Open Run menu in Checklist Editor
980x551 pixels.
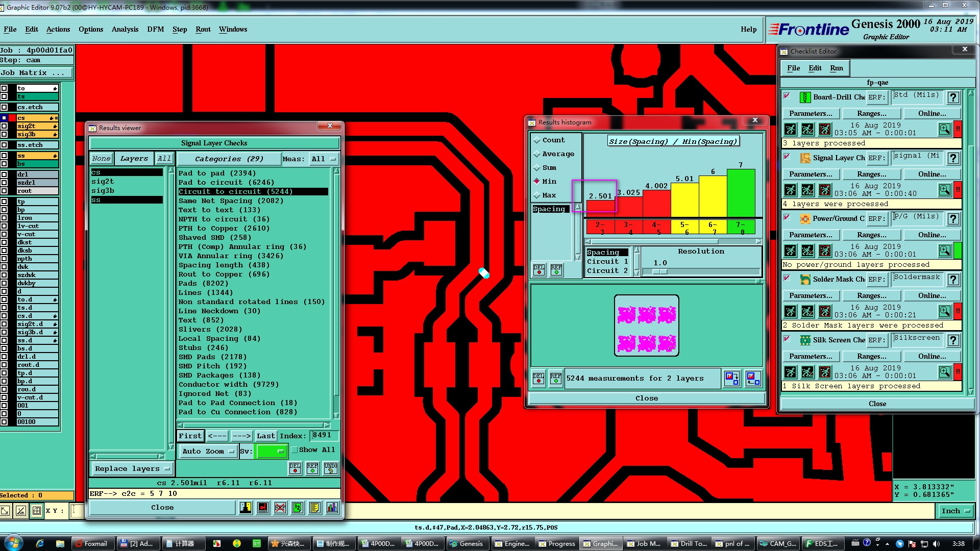click(x=837, y=68)
